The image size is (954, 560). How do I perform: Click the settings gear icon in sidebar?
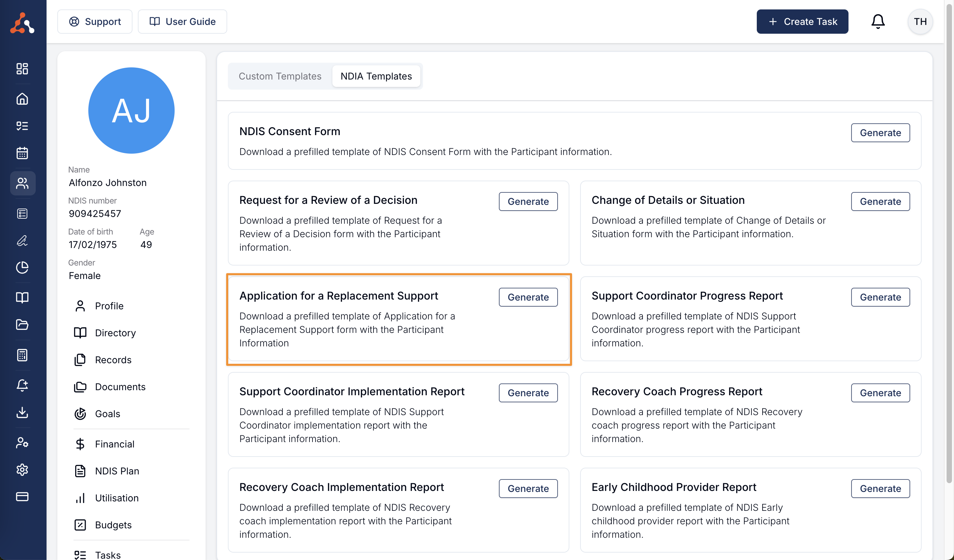(22, 470)
